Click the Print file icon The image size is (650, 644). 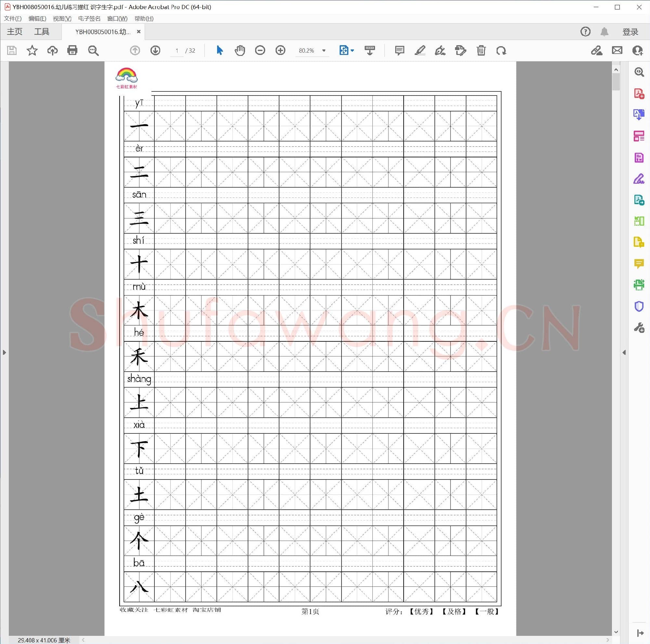[72, 50]
